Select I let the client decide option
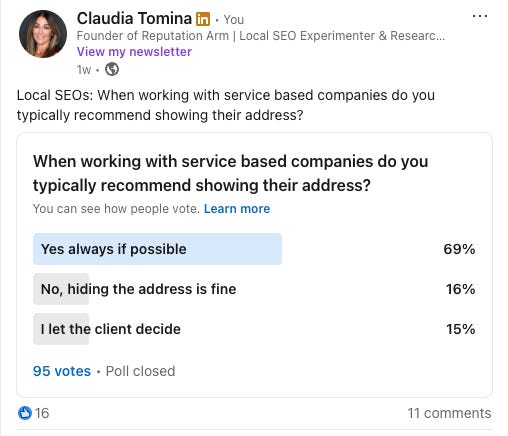Viewport: 508px width, 436px height. pyautogui.click(x=254, y=329)
